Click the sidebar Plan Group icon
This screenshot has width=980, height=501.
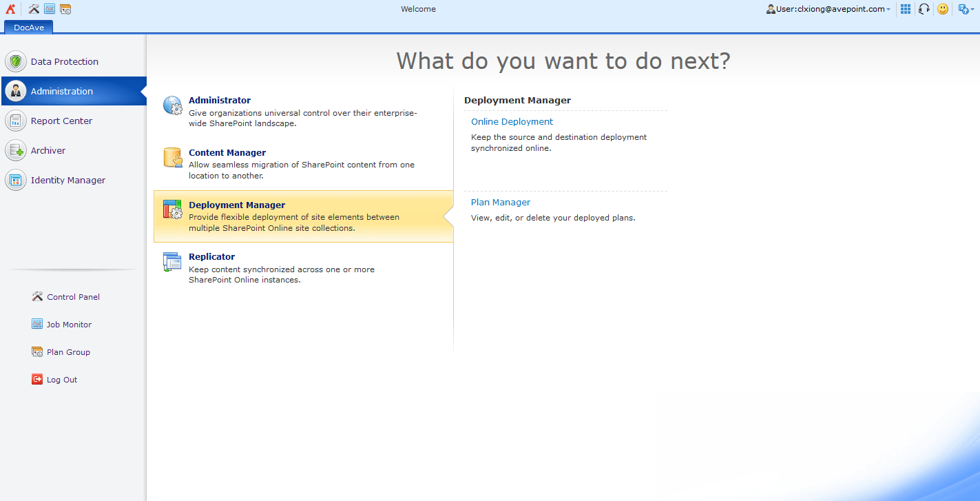coord(37,351)
